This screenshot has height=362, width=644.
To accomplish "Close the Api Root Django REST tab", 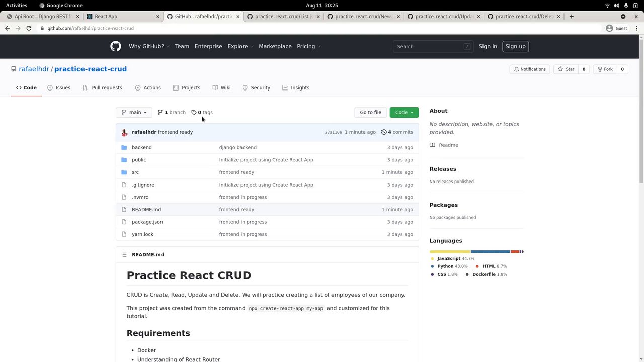I will [77, 16].
